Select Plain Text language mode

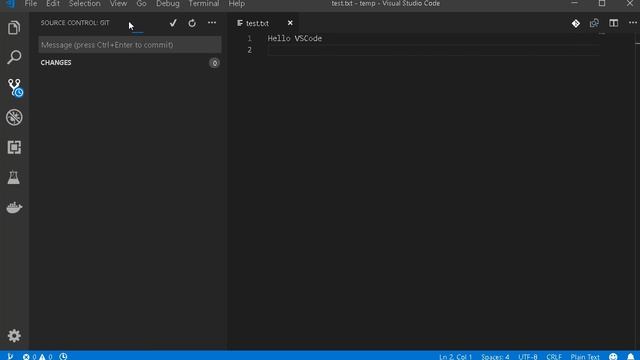[585, 357]
